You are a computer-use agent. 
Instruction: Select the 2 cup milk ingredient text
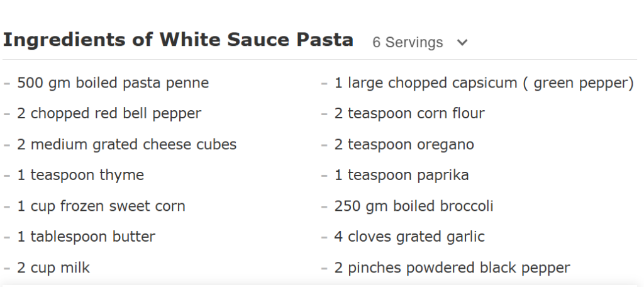pyautogui.click(x=53, y=267)
